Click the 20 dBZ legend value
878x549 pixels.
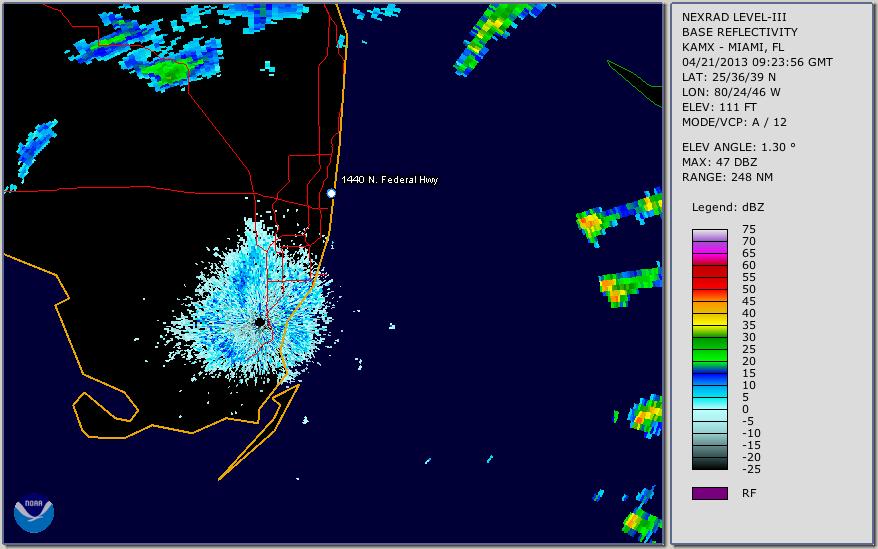click(749, 361)
